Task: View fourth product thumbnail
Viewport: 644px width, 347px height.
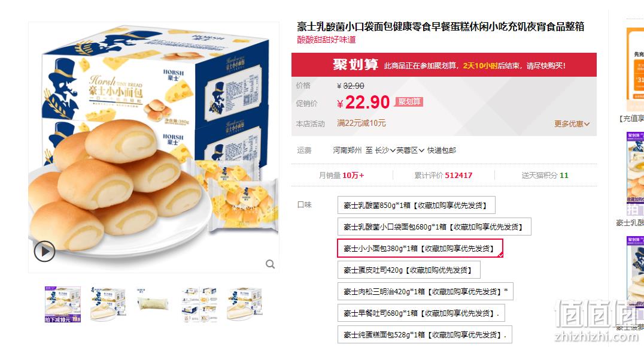Action: 199,304
